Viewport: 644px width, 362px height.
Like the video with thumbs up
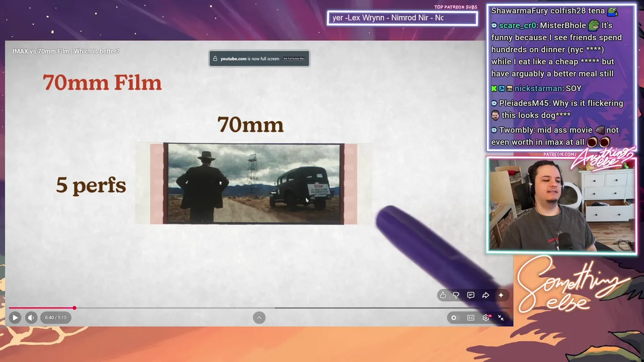pos(443,295)
